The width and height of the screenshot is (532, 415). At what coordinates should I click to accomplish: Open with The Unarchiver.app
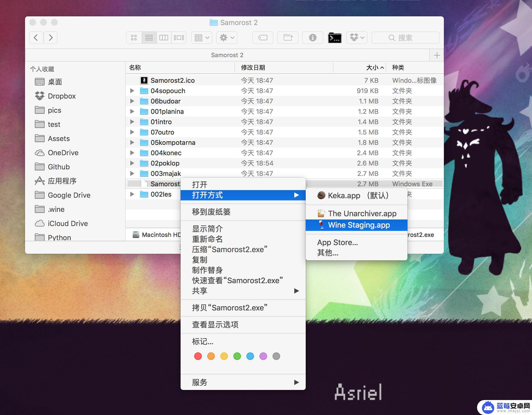tap(357, 213)
